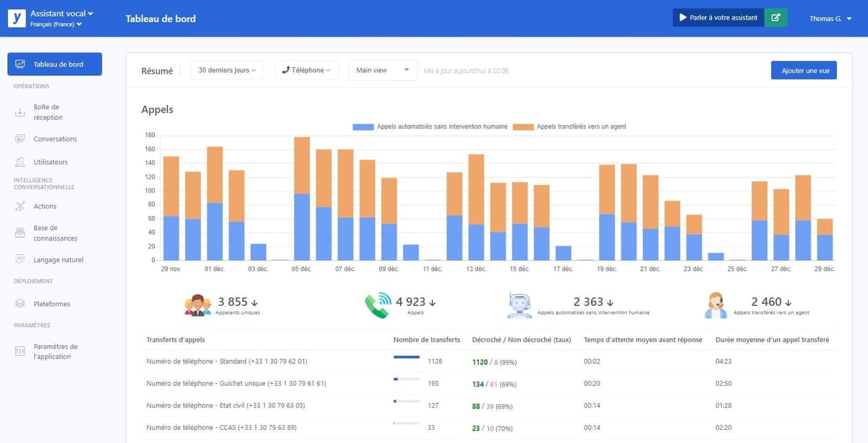Select Tableau de bord in the sidebar
The width and height of the screenshot is (868, 443).
tap(54, 64)
